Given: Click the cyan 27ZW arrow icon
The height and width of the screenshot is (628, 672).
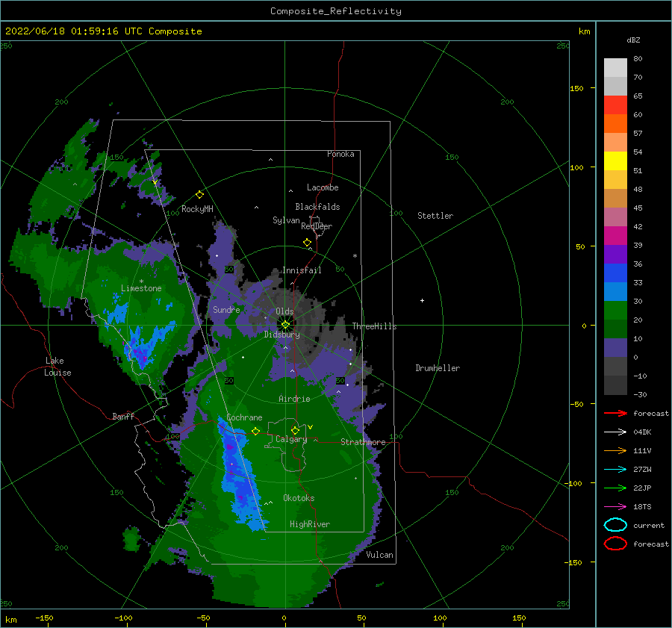Looking at the screenshot, I should coord(615,470).
